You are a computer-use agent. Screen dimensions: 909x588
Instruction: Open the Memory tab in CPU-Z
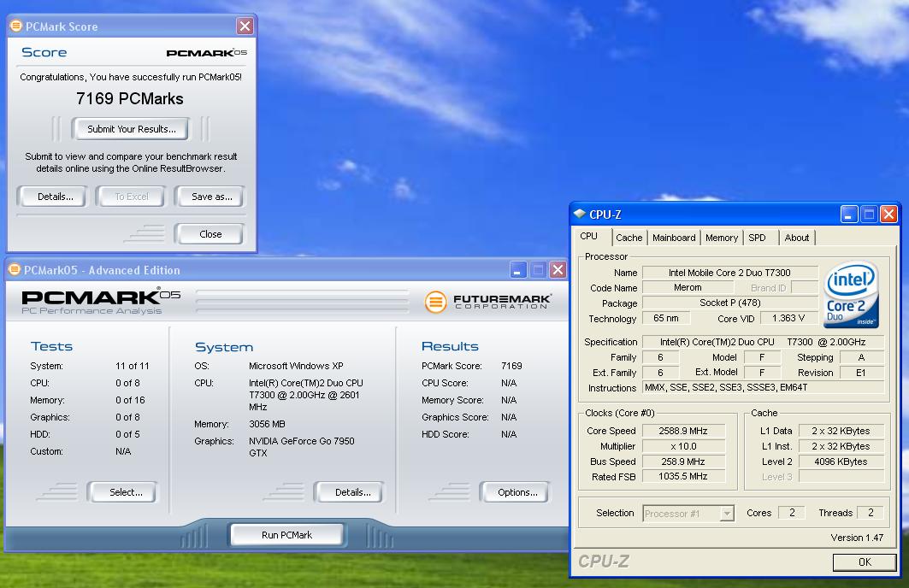tap(722, 238)
